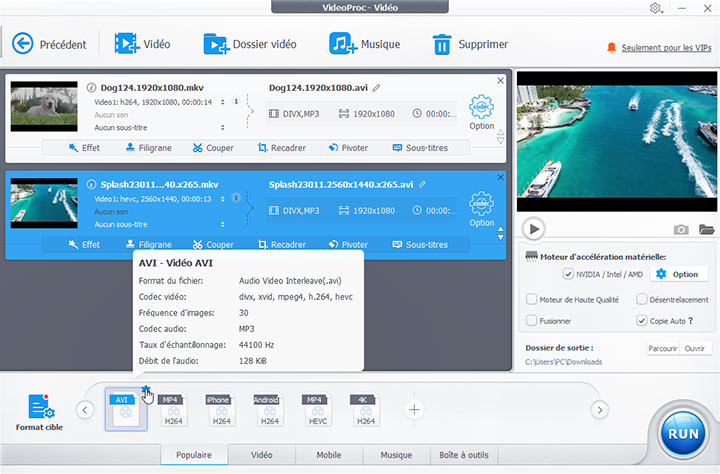Open Recadrer crop tool for Dog124 video

tap(282, 148)
